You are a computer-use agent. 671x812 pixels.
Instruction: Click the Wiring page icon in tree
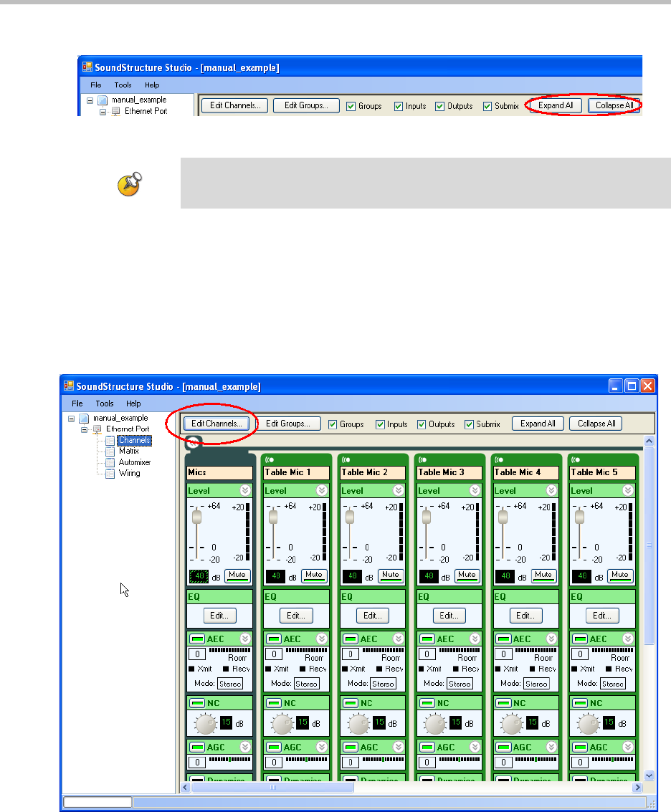(110, 474)
